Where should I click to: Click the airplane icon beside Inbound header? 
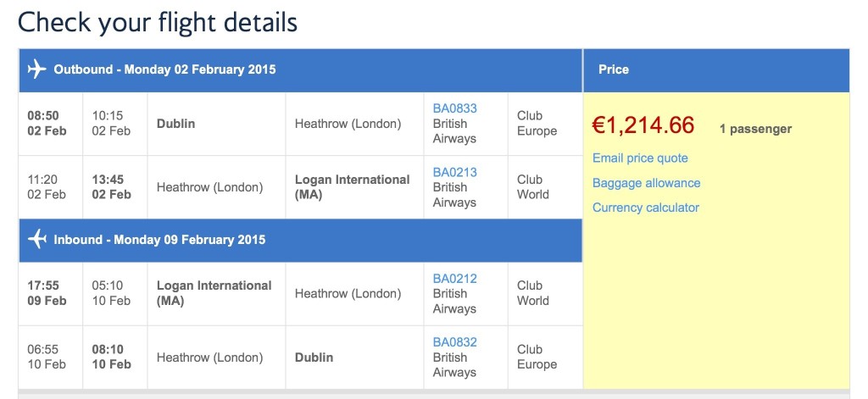click(36, 239)
